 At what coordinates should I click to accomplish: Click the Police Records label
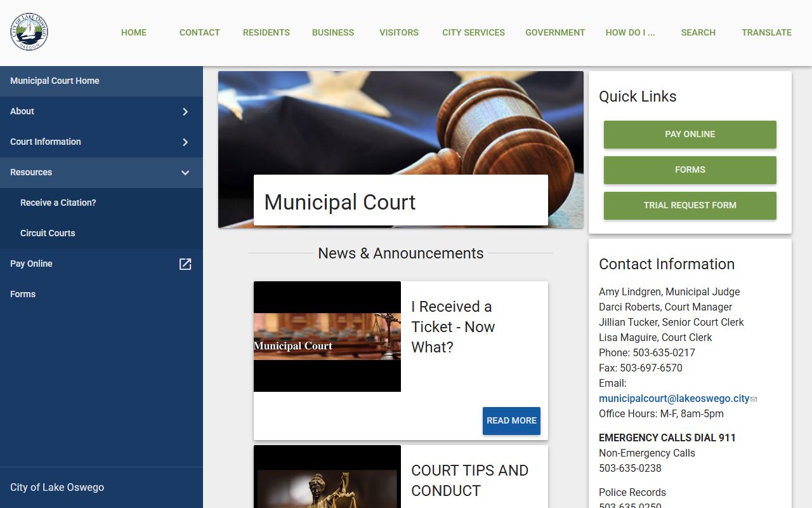[x=632, y=493]
